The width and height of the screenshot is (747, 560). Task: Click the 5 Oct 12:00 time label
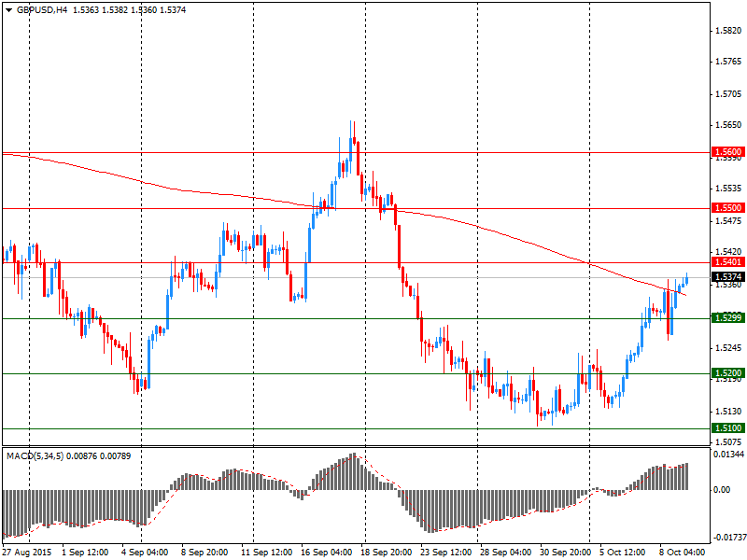point(624,553)
